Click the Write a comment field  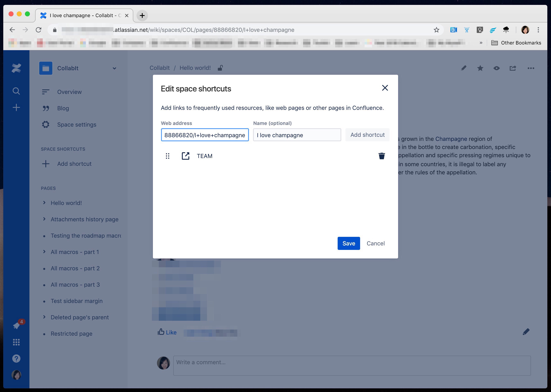point(352,365)
